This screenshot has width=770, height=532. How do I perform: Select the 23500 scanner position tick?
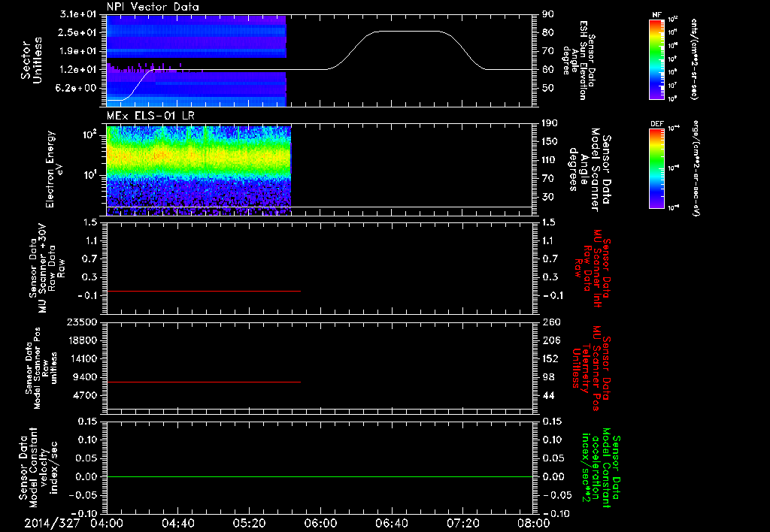pos(83,322)
